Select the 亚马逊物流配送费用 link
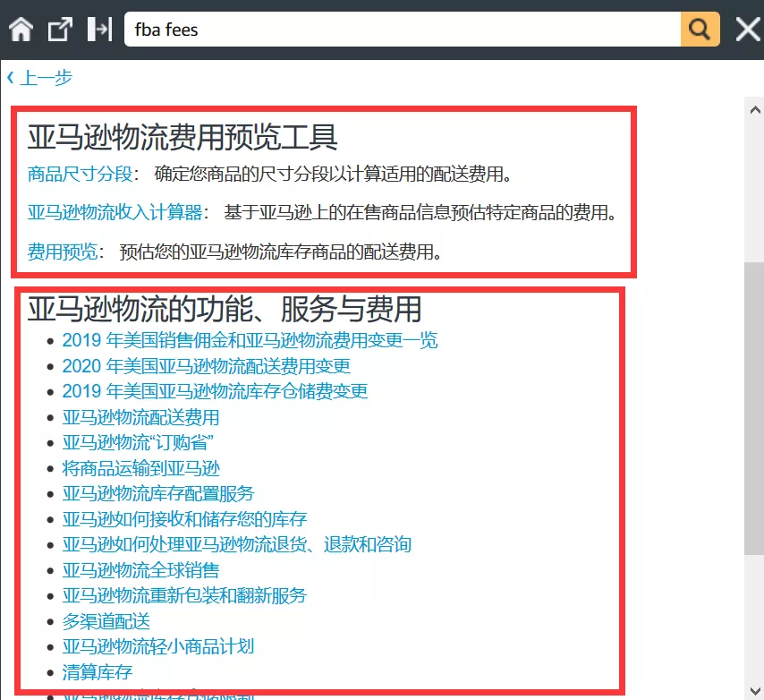Image resolution: width=764 pixels, height=700 pixels. pyautogui.click(x=140, y=417)
